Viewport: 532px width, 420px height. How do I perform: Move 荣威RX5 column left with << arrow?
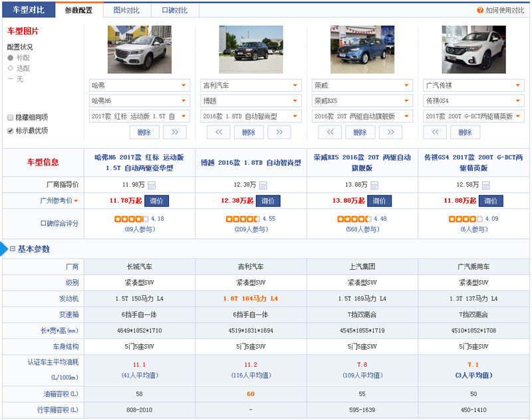point(330,132)
